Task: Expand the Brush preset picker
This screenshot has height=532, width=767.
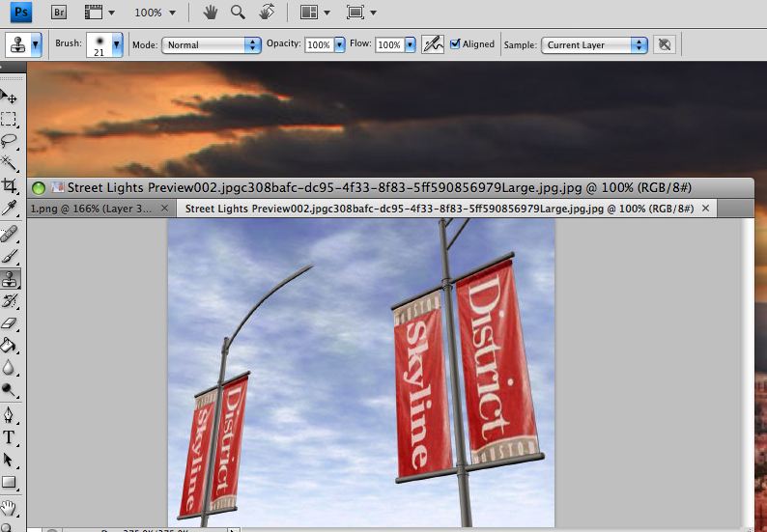Action: click(x=117, y=44)
